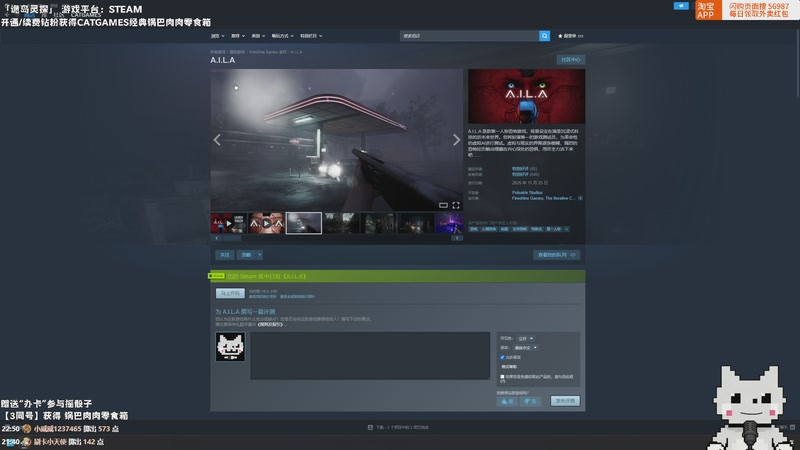Open the review guidelines link
The width and height of the screenshot is (800, 450).
click(x=270, y=324)
